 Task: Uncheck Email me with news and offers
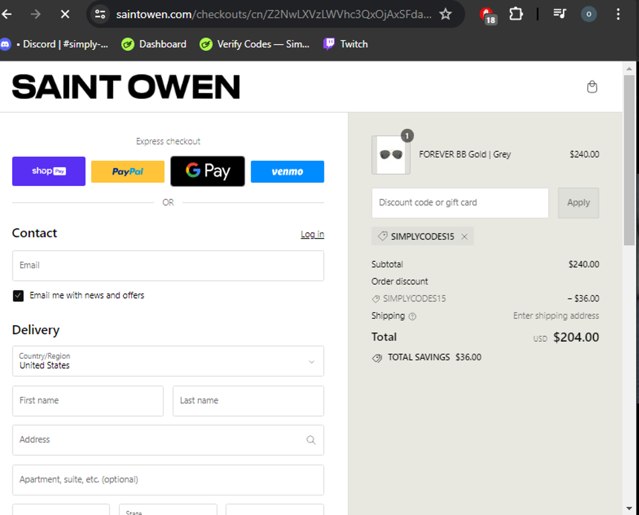[x=18, y=295]
